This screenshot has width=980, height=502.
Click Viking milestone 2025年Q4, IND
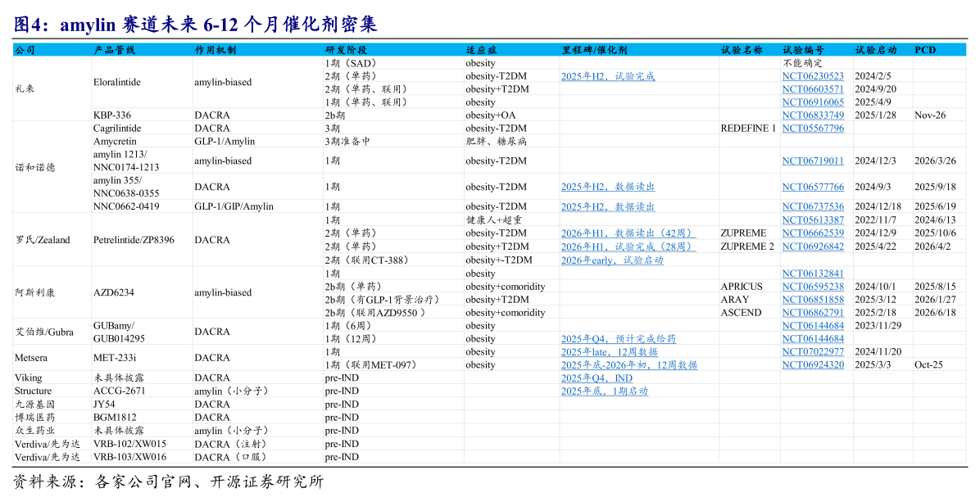click(597, 378)
